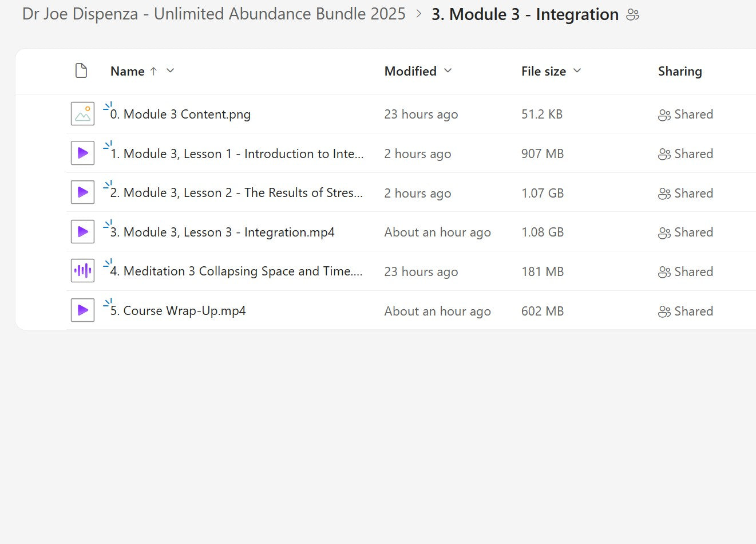Go to Dr Joe Dispenza bundle breadcrumb folder
Screen dimensions: 756x544
(x=213, y=14)
